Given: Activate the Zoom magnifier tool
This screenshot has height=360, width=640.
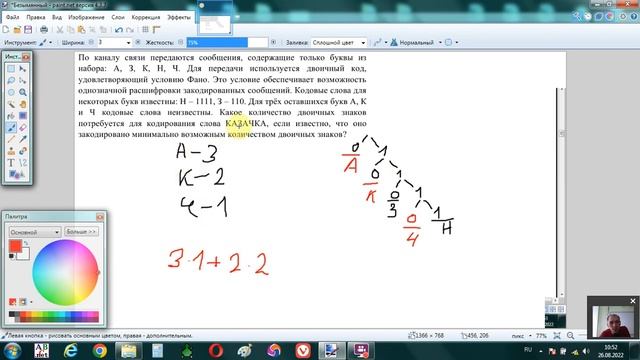Looking at the screenshot, I should [23, 92].
